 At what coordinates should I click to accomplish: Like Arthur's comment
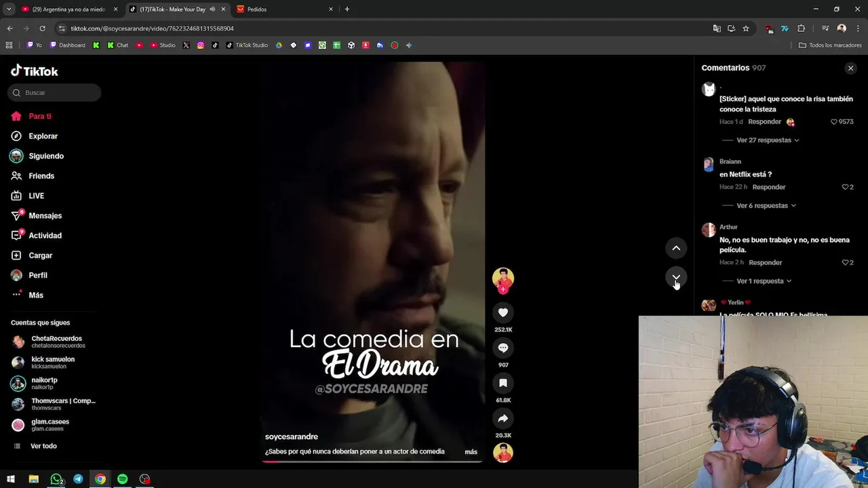click(845, 262)
